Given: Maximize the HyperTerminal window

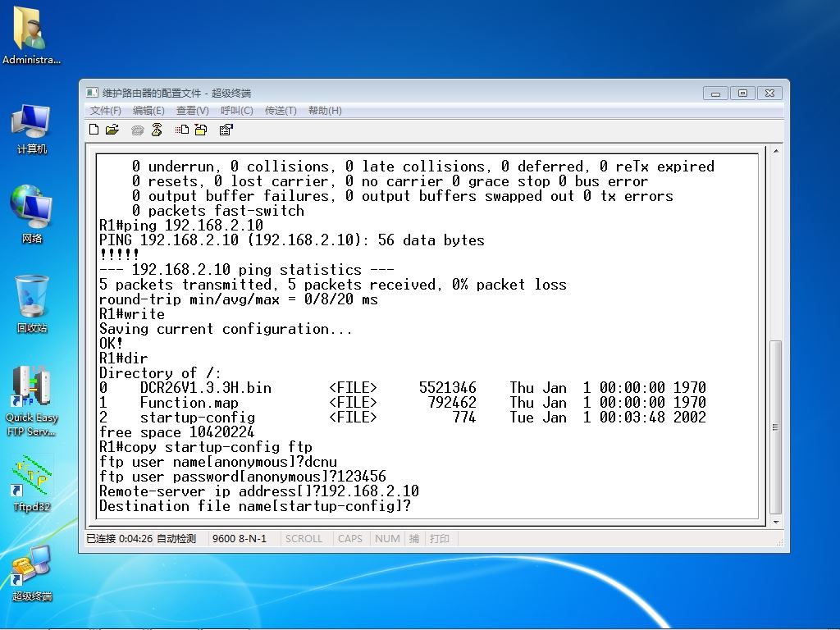Looking at the screenshot, I should click(x=742, y=94).
